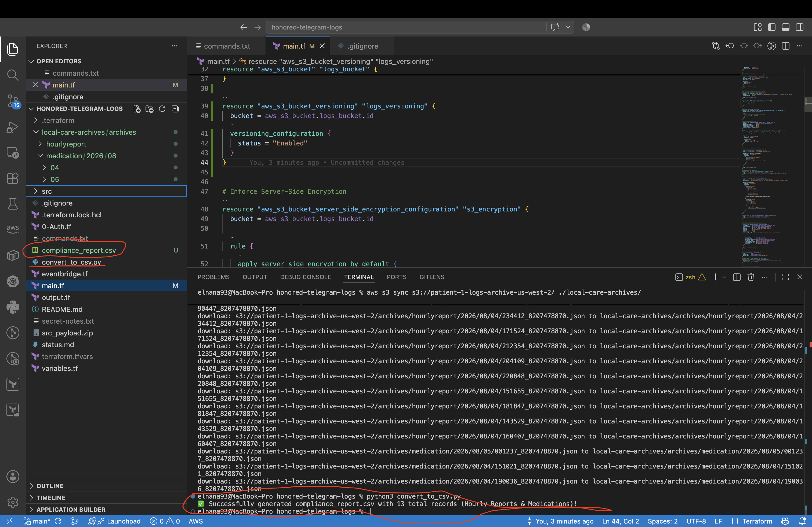The height and width of the screenshot is (527, 812).
Task: Toggle the secondary side bar
Action: click(799, 27)
